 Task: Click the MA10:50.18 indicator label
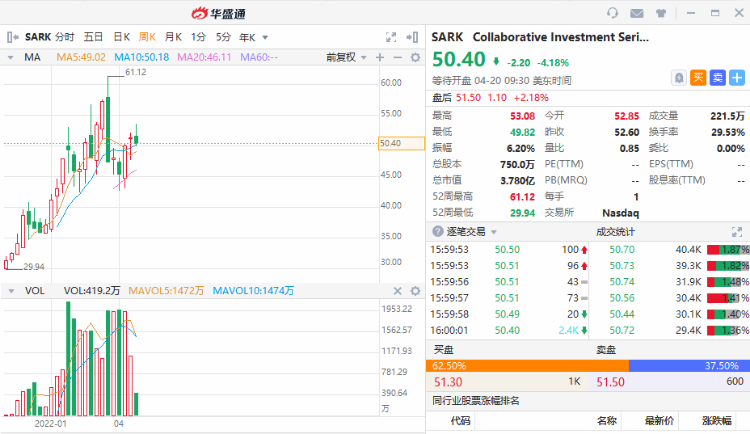(x=142, y=57)
